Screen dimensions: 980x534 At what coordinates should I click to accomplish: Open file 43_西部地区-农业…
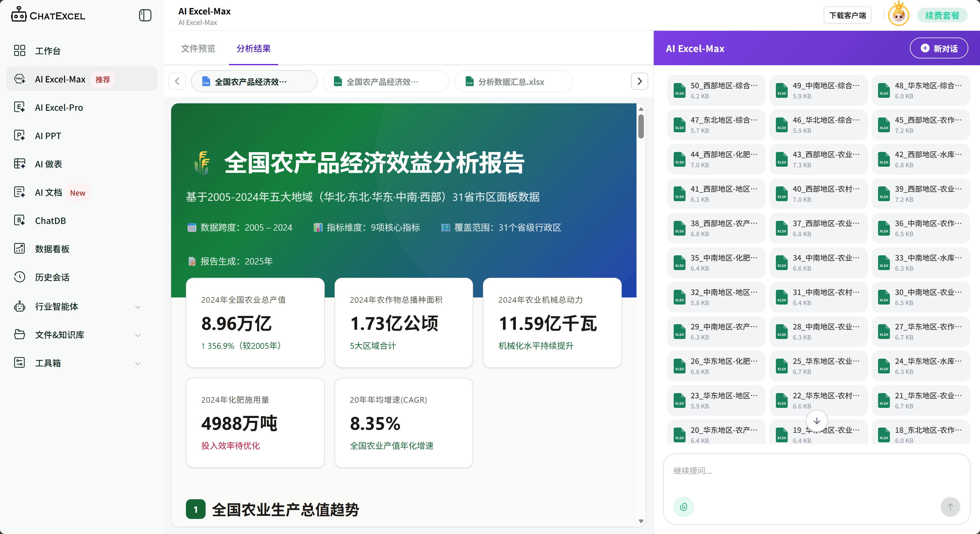[x=818, y=159]
